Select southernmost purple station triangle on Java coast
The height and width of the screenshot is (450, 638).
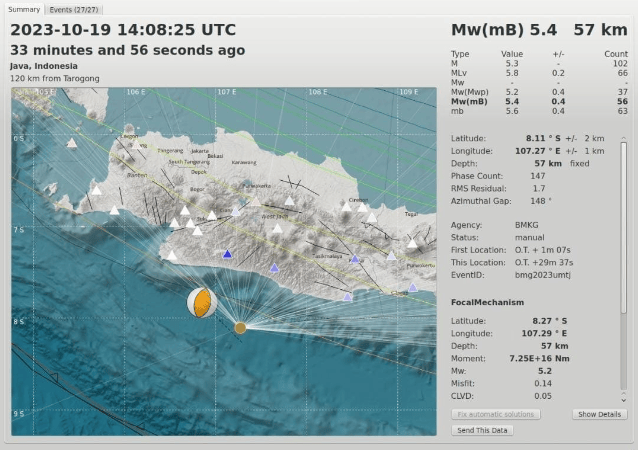(x=347, y=297)
